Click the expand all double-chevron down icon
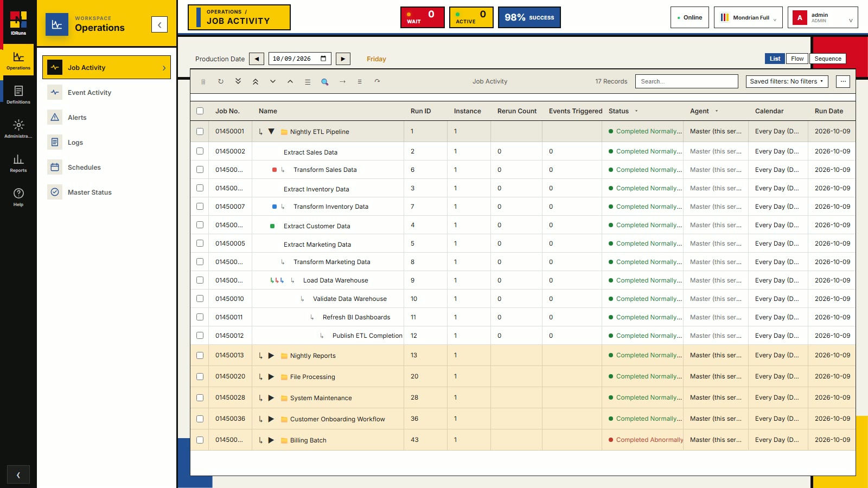This screenshot has height=488, width=868. coord(238,81)
